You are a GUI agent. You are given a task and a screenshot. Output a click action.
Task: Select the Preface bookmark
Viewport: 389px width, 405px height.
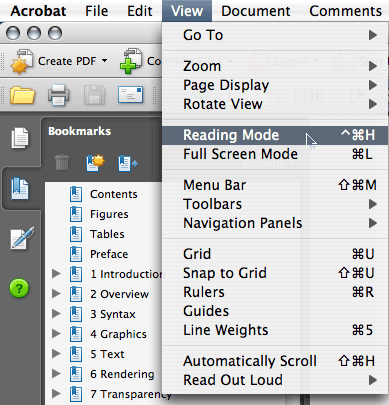pyautogui.click(x=109, y=254)
